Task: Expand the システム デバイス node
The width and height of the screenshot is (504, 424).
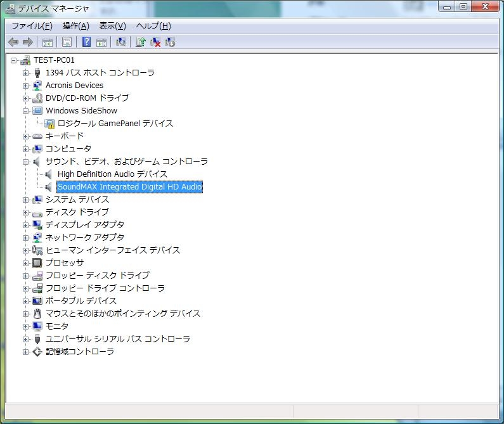Action: [x=25, y=200]
